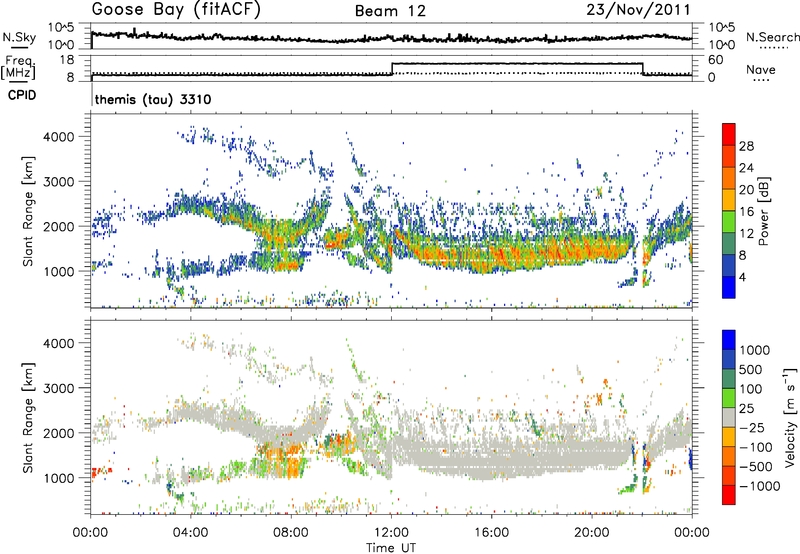Click the 4000 tick of the power panel

point(58,137)
